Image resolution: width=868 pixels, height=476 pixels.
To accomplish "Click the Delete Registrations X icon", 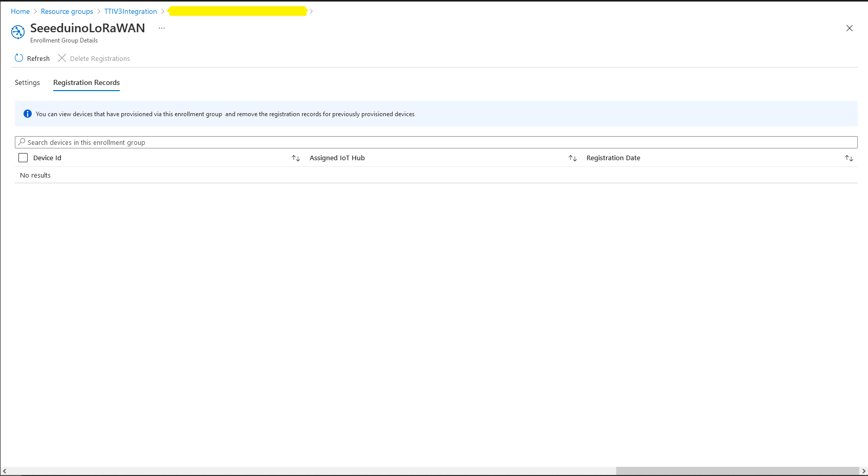I will 62,58.
